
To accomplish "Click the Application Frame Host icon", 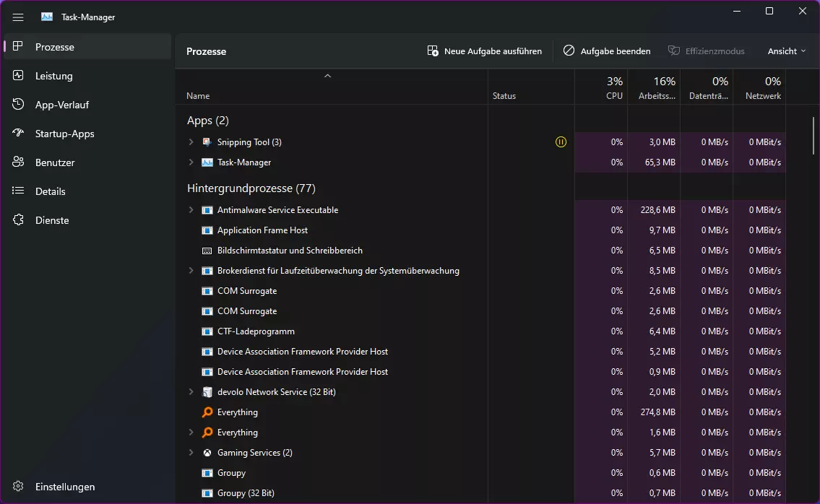I will tap(207, 230).
